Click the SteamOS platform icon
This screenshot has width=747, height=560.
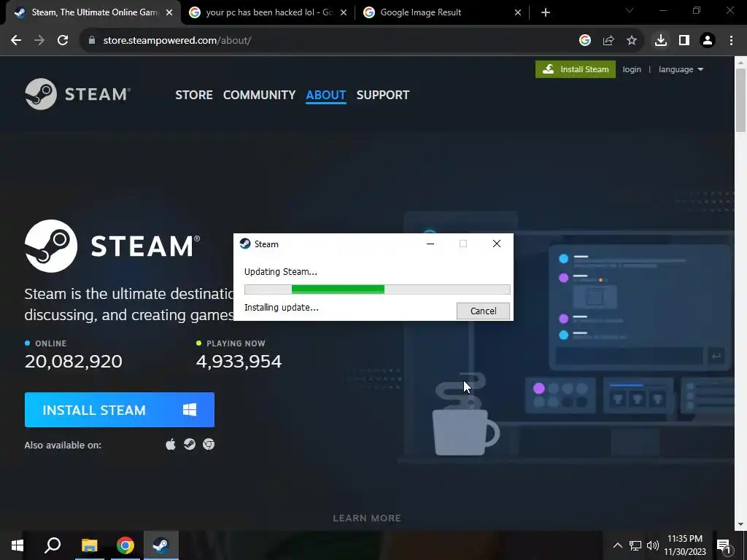[190, 444]
